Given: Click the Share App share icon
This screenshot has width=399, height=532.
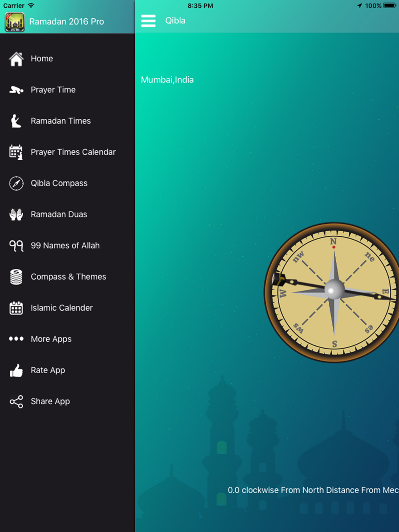Looking at the screenshot, I should (16, 401).
